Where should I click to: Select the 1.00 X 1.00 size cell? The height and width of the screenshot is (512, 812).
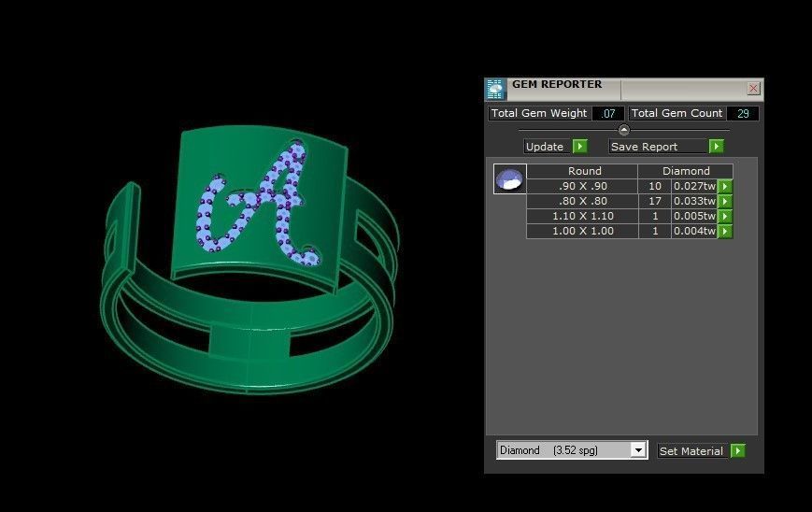point(582,232)
